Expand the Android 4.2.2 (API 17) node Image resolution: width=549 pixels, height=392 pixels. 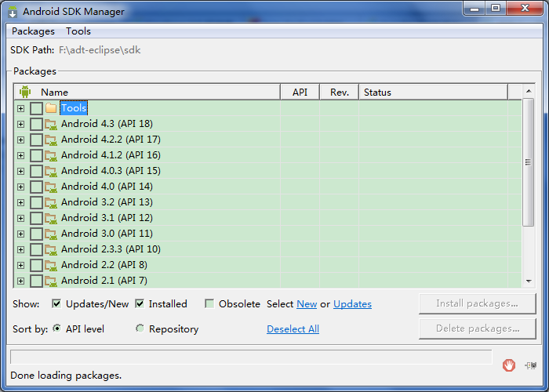20,140
